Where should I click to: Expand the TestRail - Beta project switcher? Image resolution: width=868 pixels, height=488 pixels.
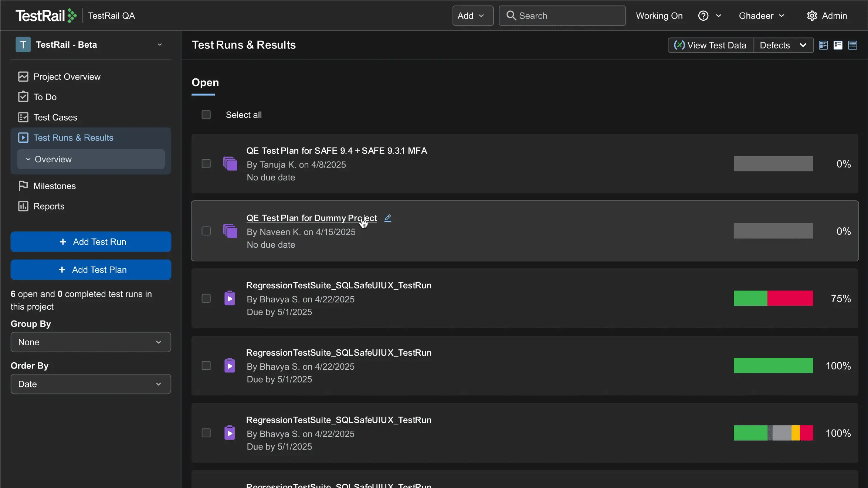[160, 45]
